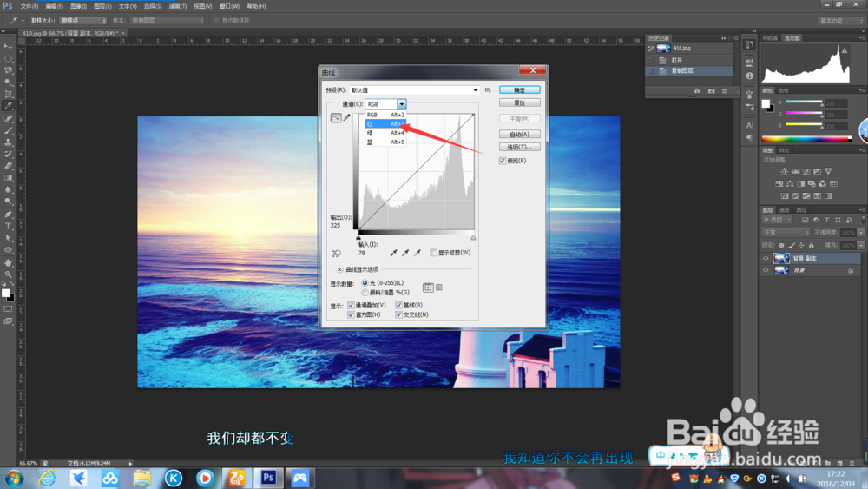Open the Fill dropdown arrow
Image resolution: width=868 pixels, height=489 pixels.
coord(860,245)
